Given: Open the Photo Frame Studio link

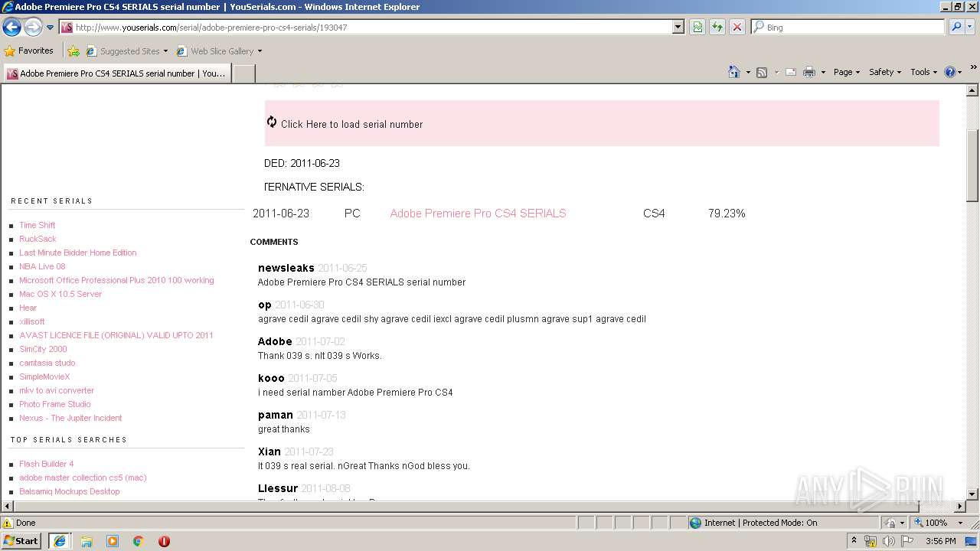Looking at the screenshot, I should coord(55,404).
